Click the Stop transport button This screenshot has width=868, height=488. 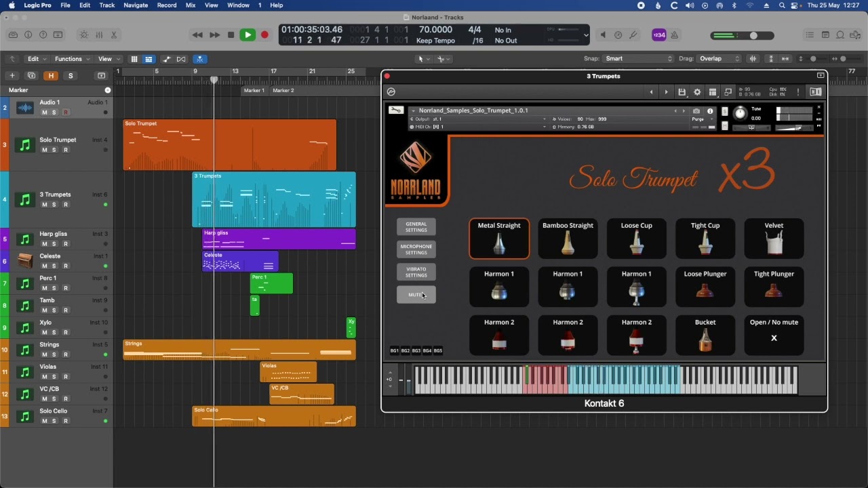click(x=231, y=35)
